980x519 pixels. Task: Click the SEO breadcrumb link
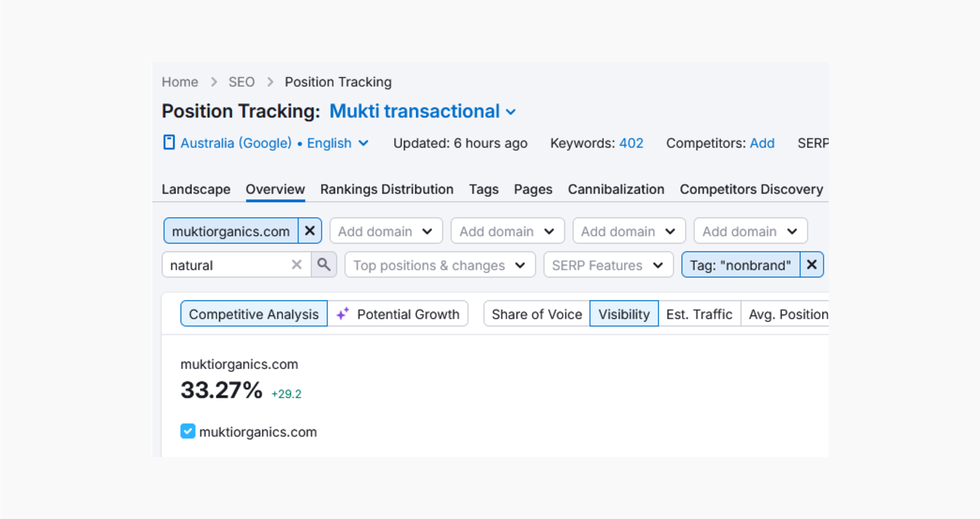241,82
